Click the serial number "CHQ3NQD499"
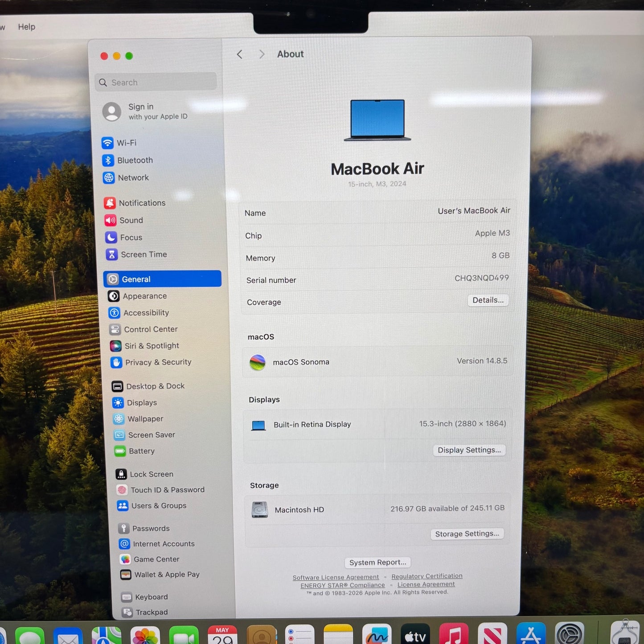 point(482,278)
